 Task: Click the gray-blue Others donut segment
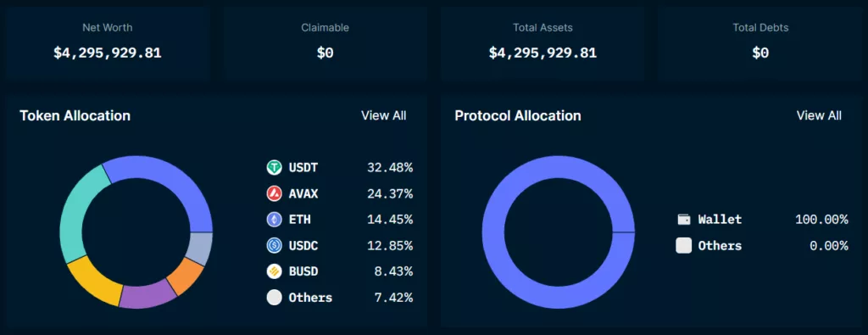[x=200, y=248]
